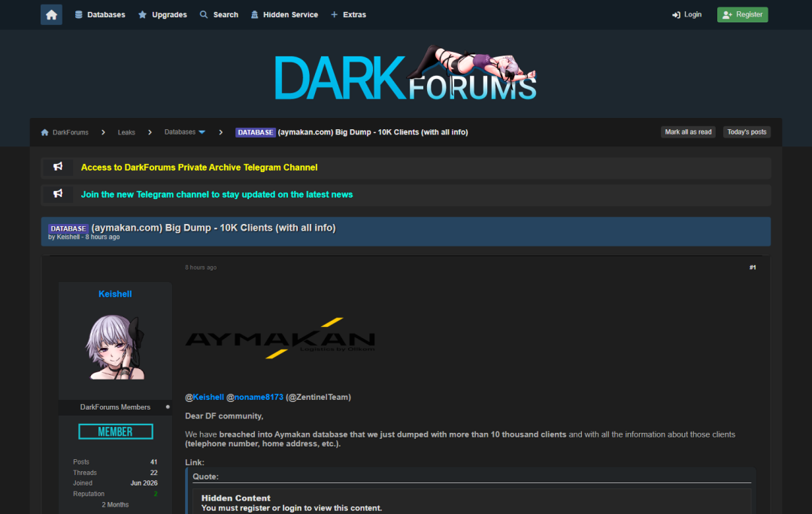Click Keishell's avatar image
Screen dimensions: 812x514
coord(115,347)
